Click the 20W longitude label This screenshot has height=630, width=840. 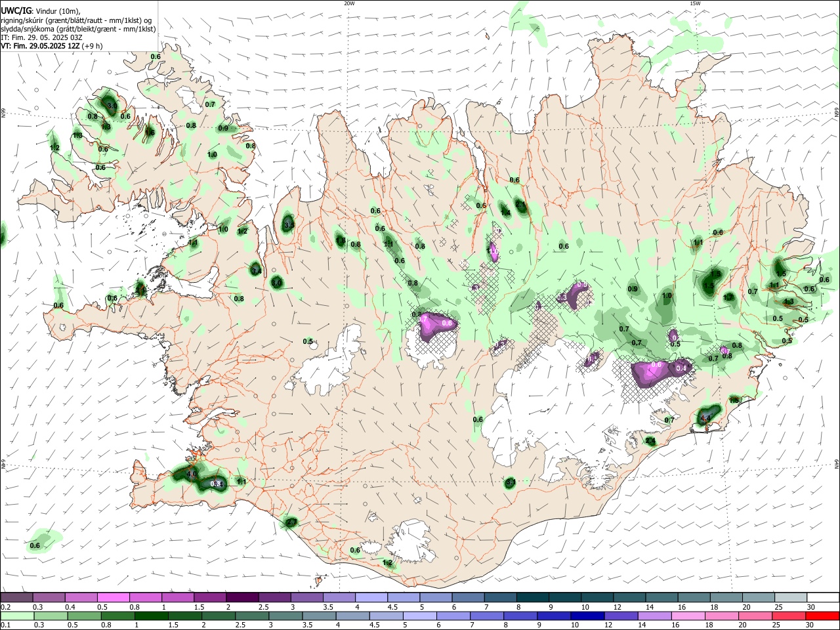tap(349, 3)
